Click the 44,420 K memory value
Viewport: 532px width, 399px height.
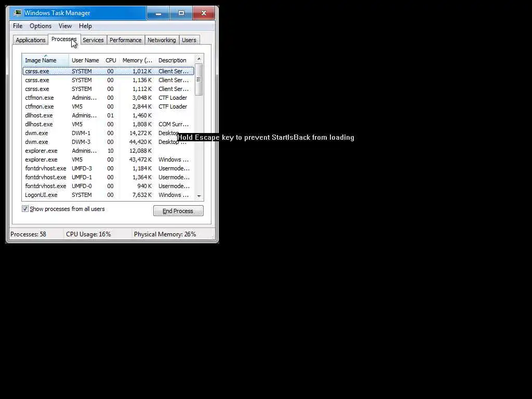140,142
